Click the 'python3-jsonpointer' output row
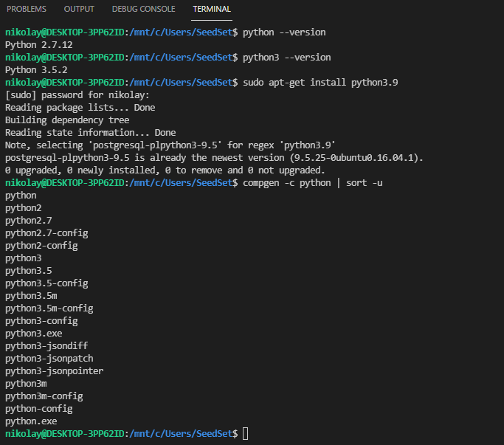Screen dimensions: 504x445 pos(55,370)
